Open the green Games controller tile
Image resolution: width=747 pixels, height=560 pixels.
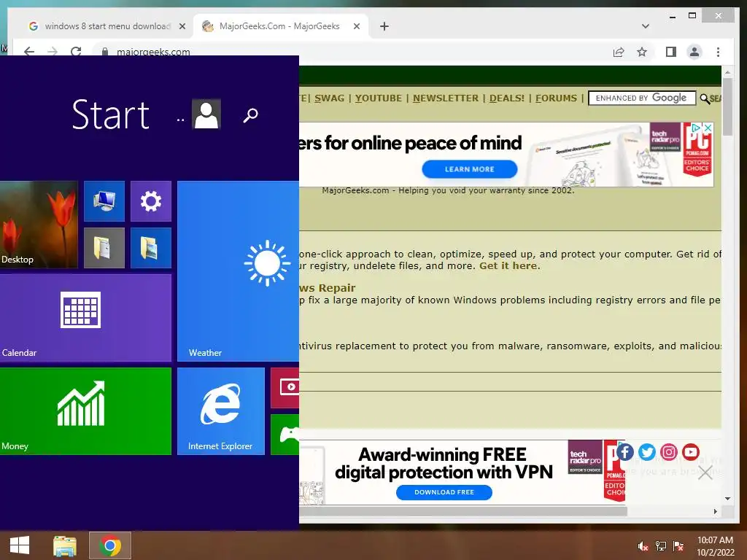pyautogui.click(x=285, y=435)
